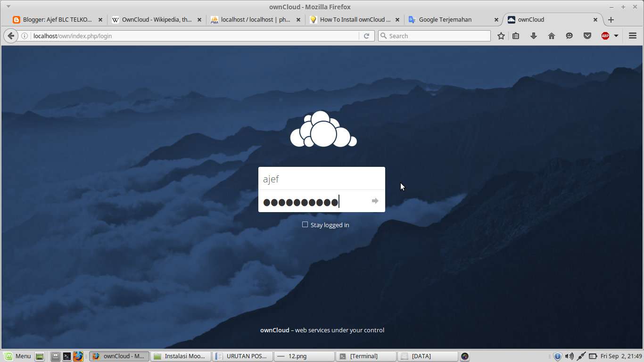Click the update manager shield tray icon
644x362 pixels.
pyautogui.click(x=557, y=356)
